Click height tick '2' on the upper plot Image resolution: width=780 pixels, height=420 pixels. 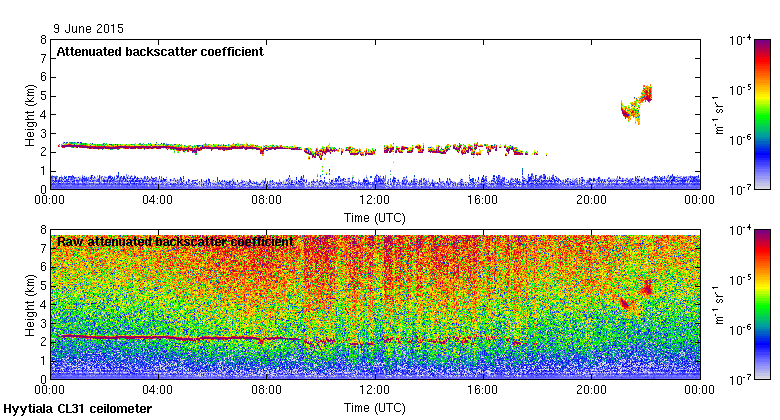click(x=44, y=152)
